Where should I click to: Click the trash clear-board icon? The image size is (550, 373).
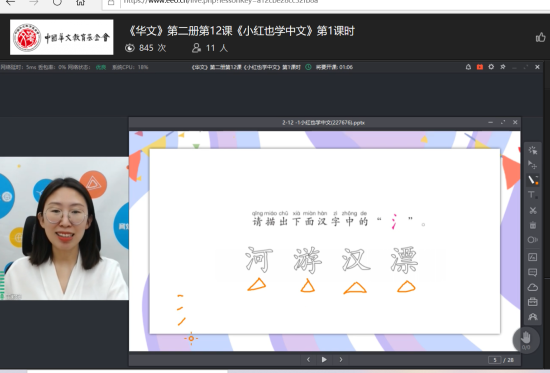click(x=532, y=225)
